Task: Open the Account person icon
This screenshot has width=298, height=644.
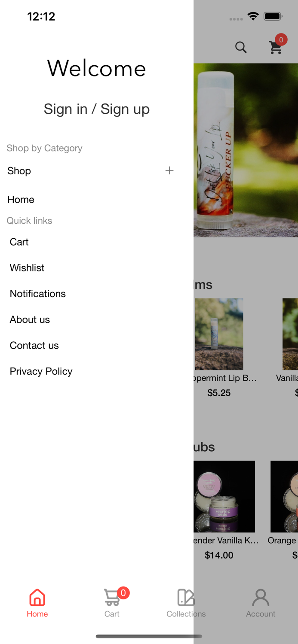Action: (x=261, y=597)
